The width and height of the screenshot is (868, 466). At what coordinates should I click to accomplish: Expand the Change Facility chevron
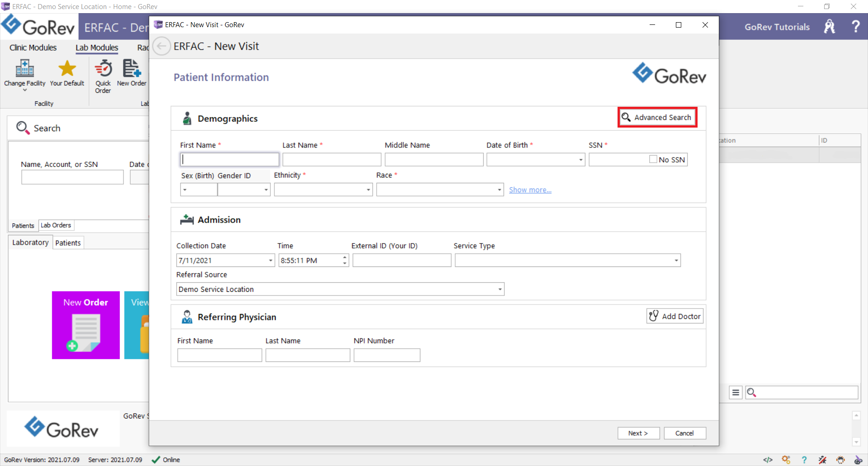pyautogui.click(x=25, y=90)
